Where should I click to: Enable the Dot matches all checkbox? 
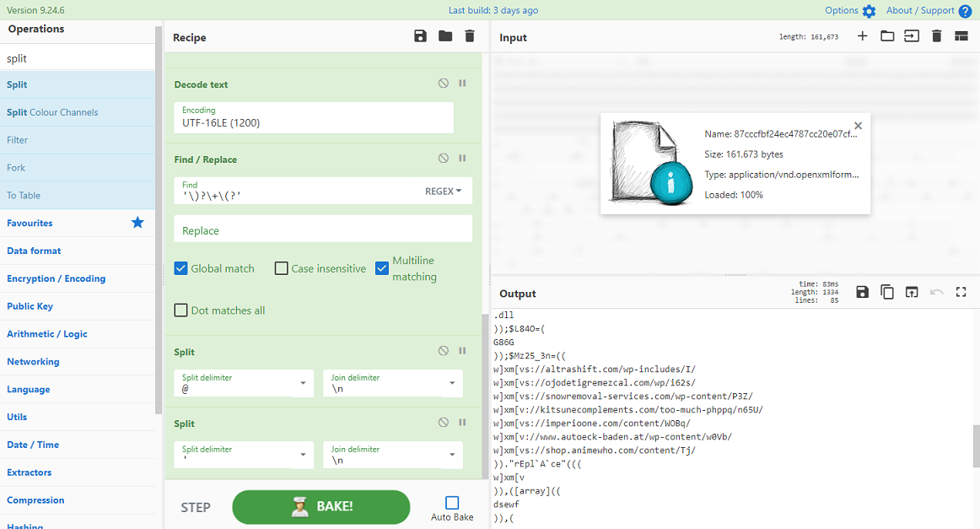pos(180,310)
